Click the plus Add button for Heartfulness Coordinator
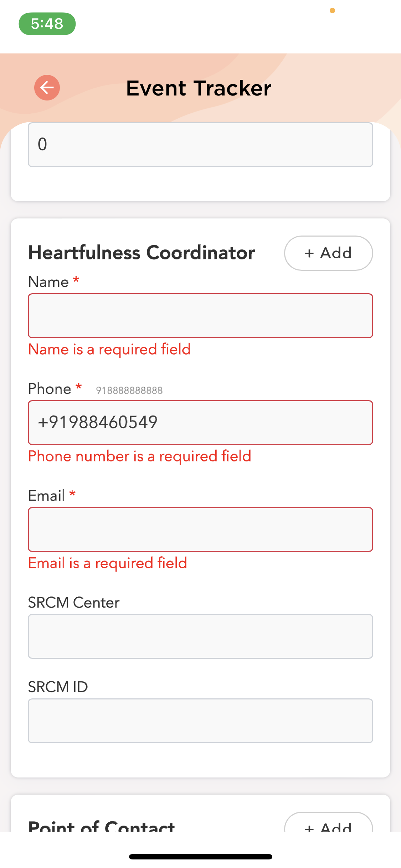The height and width of the screenshot is (868, 401). tap(328, 253)
